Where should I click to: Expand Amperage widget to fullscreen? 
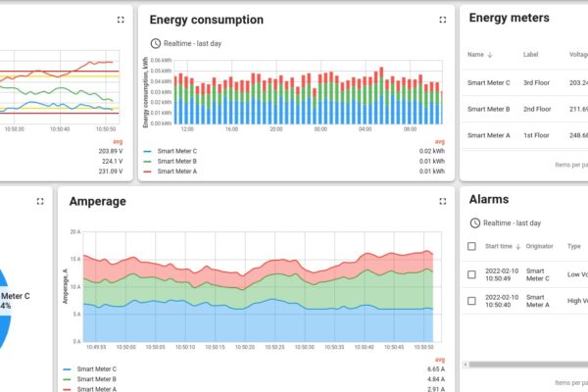439,201
